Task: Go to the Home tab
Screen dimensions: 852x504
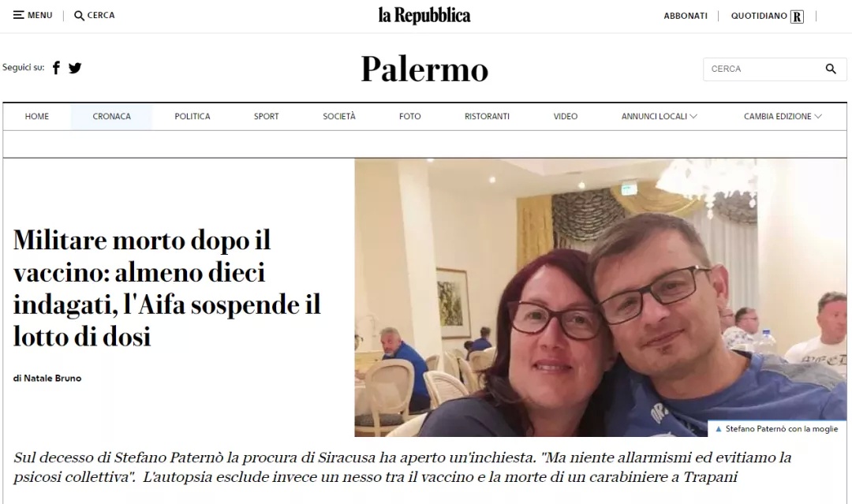Action: [37, 116]
